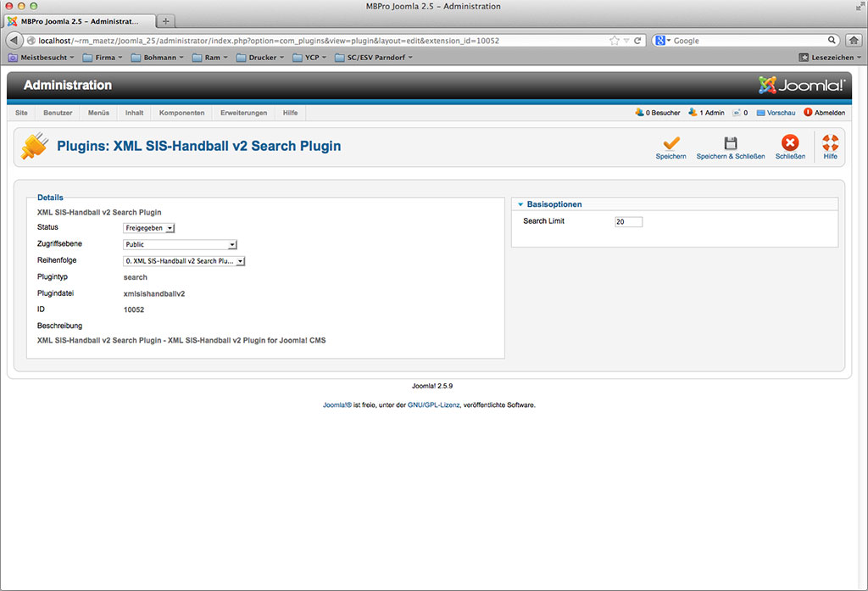Open Drucker bookmark folder

click(260, 58)
